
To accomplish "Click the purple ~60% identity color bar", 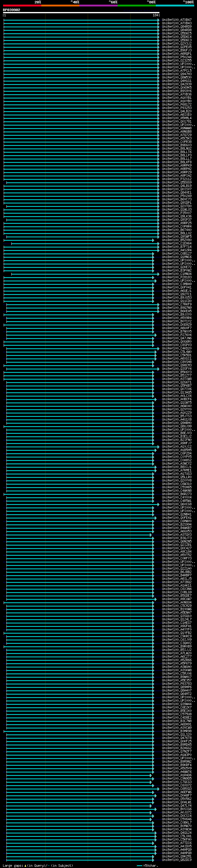I will (x=98, y=6).
